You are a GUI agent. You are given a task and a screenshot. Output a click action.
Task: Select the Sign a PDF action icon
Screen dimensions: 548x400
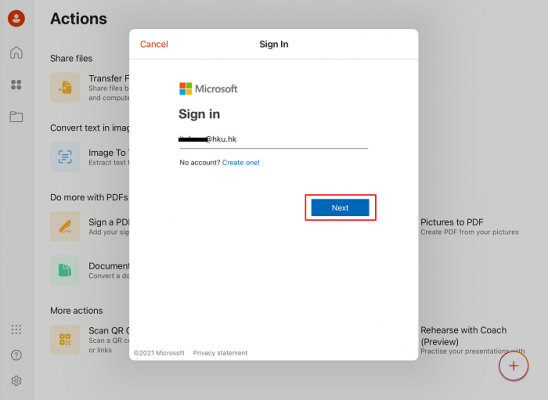point(65,226)
